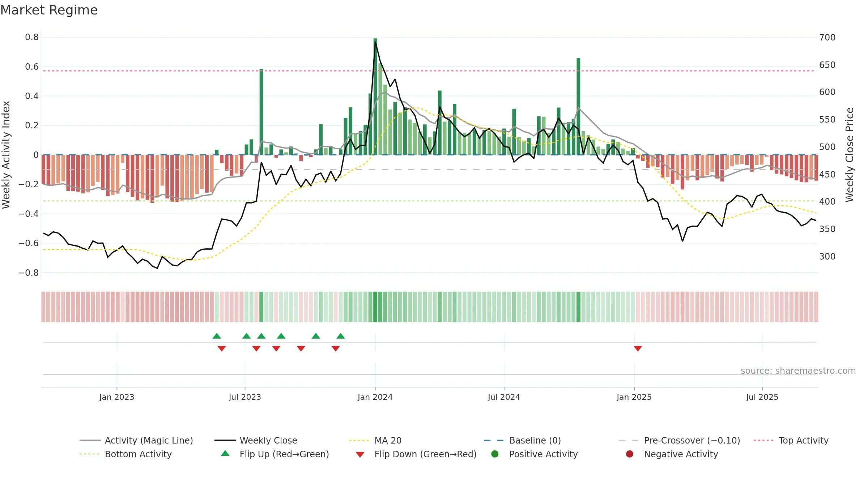868x488 pixels.
Task: Click the pink Top Activity dotted line swatch in legend
Action: tap(763, 440)
